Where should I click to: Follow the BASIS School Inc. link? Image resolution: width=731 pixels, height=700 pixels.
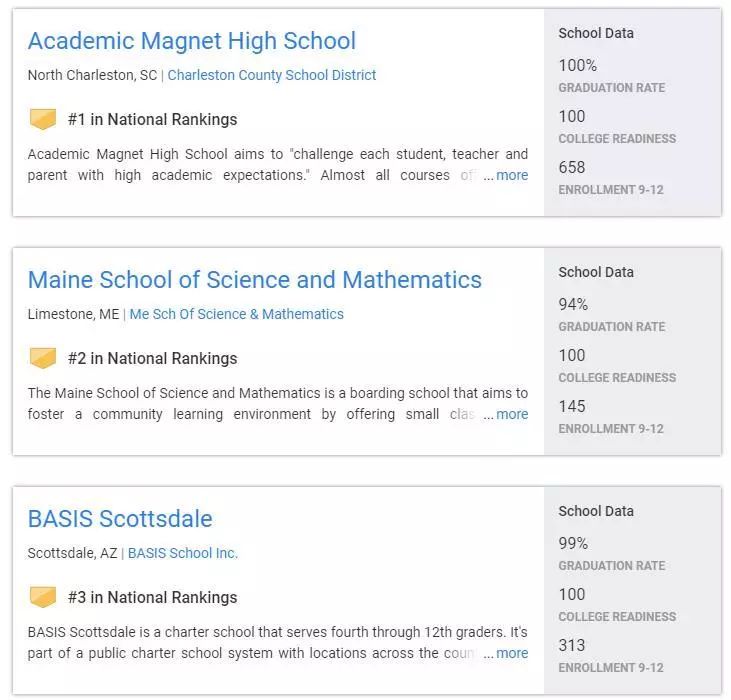(x=183, y=553)
